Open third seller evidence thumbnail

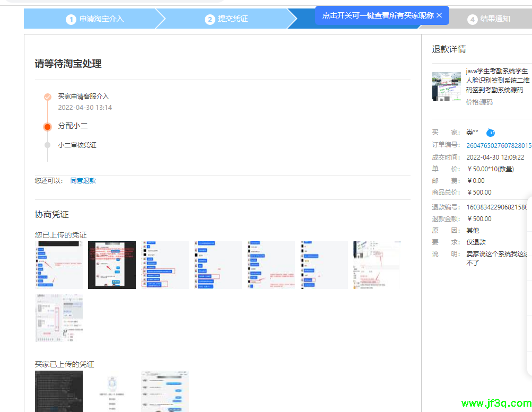[x=165, y=265]
